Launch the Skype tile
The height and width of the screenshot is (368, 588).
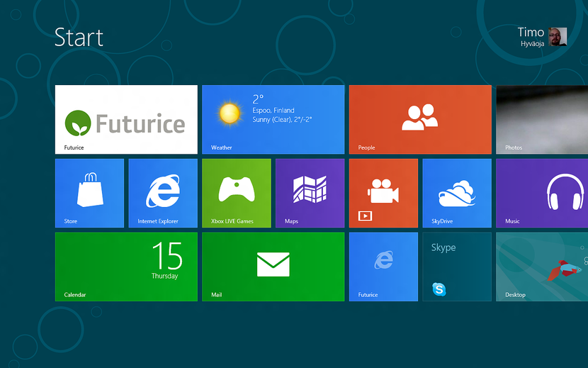457,267
